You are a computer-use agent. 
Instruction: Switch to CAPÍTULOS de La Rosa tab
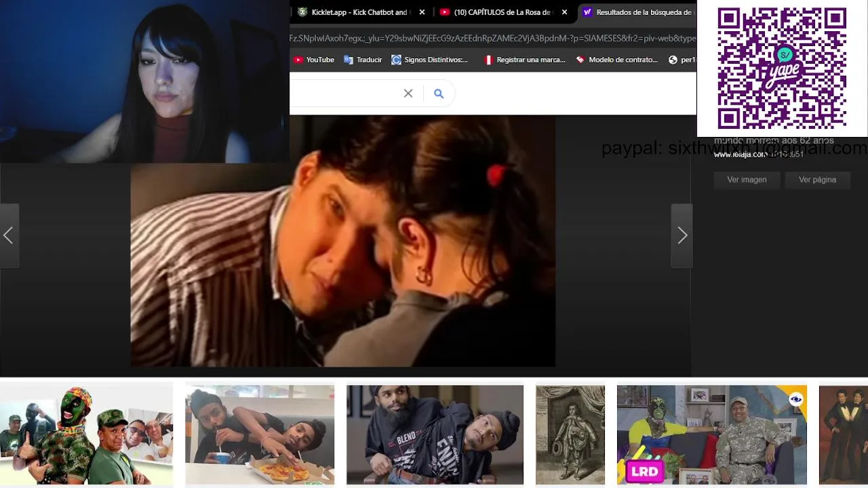click(502, 12)
